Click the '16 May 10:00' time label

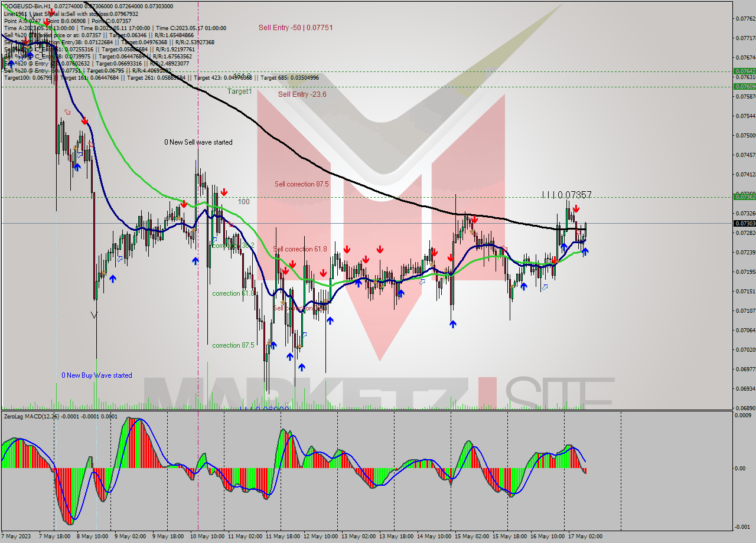548,536
